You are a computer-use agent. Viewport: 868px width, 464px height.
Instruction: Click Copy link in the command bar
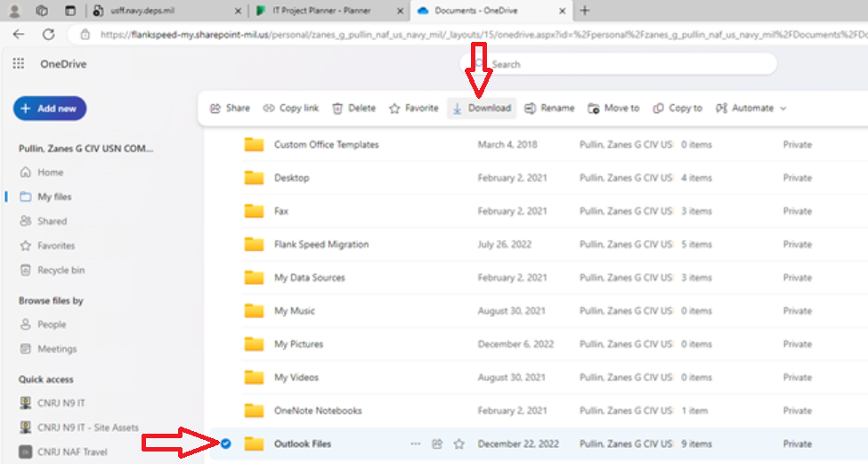pyautogui.click(x=291, y=108)
